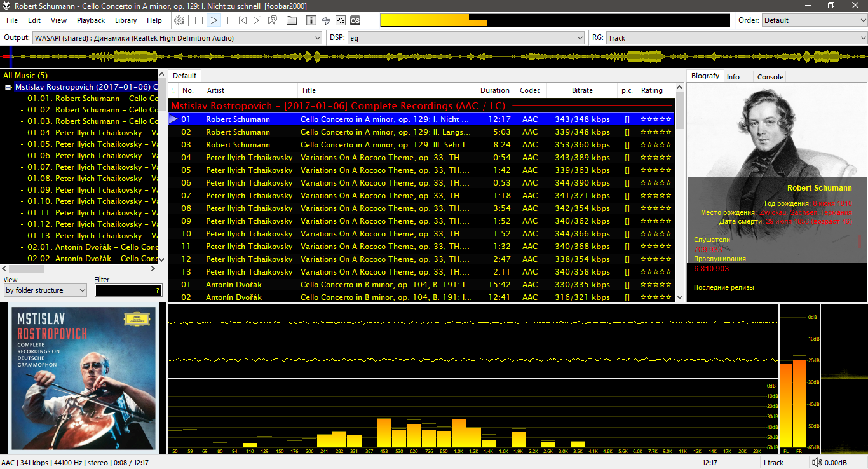
Task: Sort playlist by the Codec column header
Action: point(530,90)
